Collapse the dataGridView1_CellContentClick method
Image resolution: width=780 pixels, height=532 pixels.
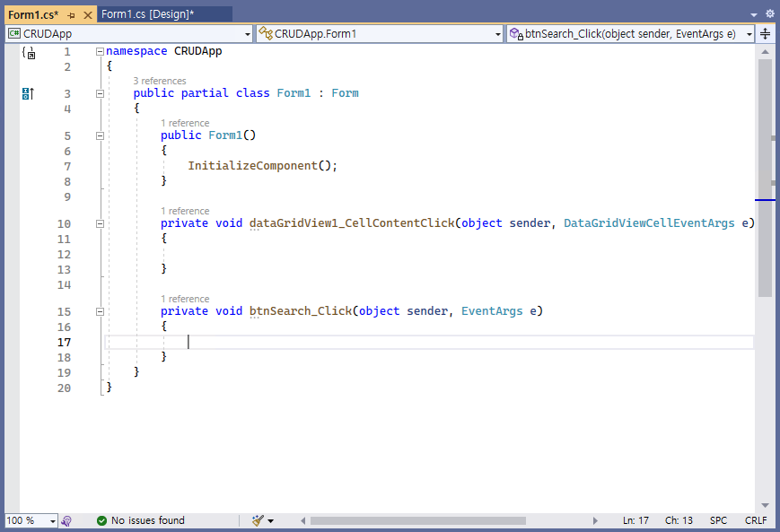[100, 223]
